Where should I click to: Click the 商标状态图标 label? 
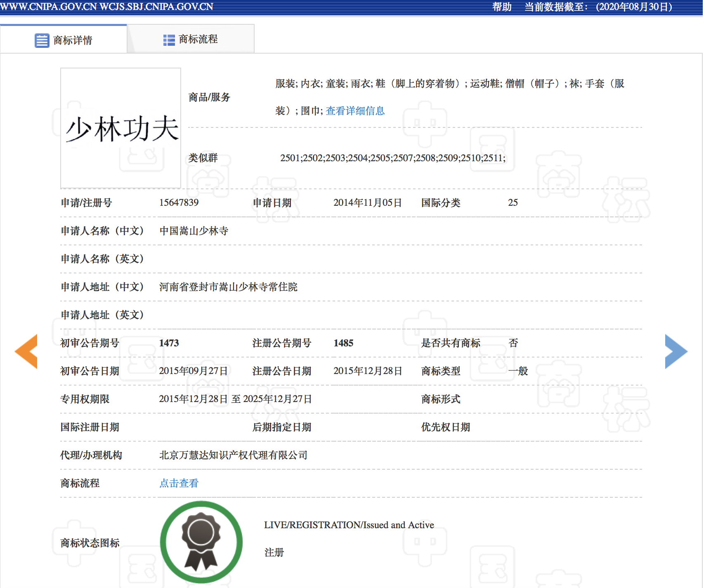pyautogui.click(x=90, y=543)
